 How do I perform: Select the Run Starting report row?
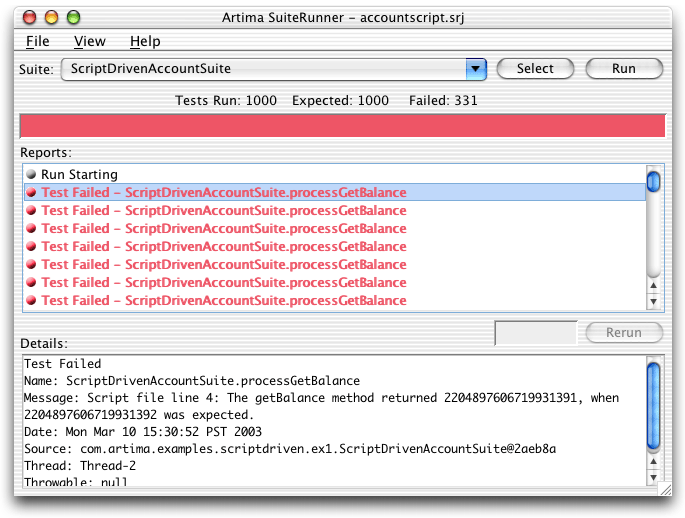coord(335,174)
